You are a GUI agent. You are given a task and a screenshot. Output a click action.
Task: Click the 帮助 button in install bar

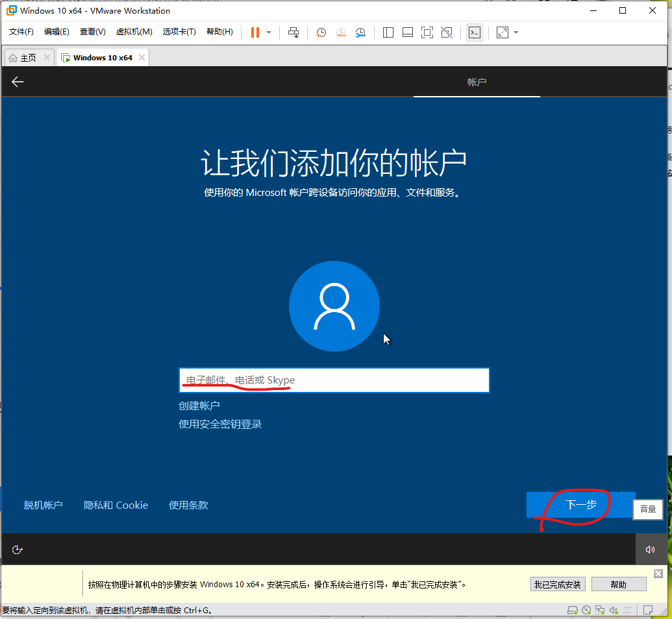click(618, 585)
